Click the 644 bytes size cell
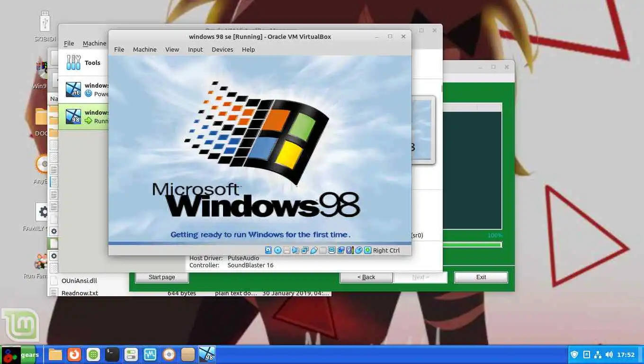Image resolution: width=644 pixels, height=364 pixels. (x=182, y=293)
